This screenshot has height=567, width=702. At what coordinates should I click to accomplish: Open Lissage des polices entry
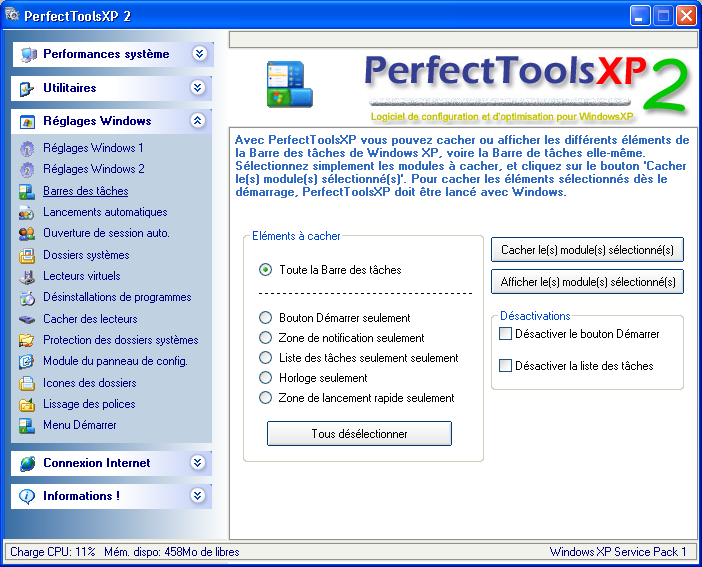click(x=89, y=404)
